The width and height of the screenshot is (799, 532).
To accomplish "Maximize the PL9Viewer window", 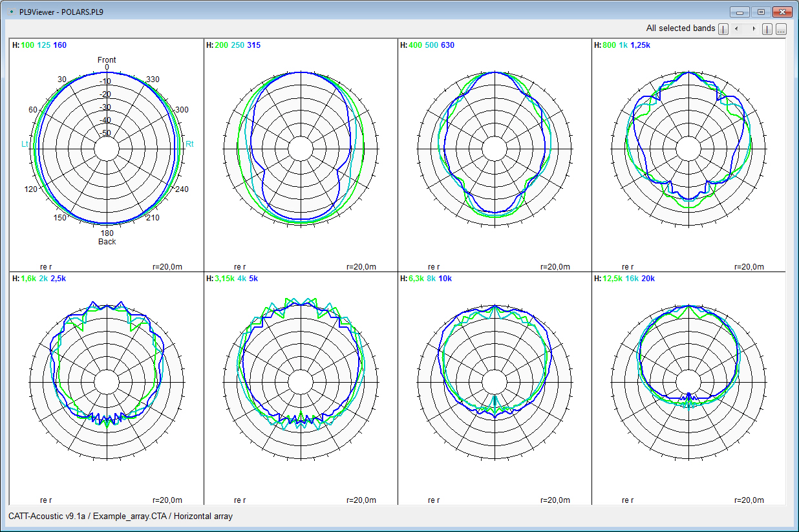I will 761,12.
